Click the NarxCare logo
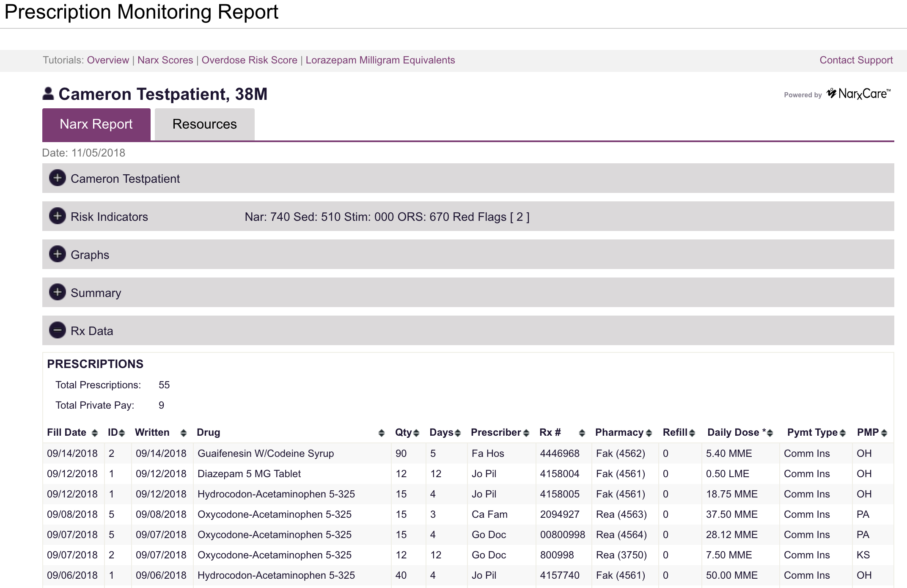This screenshot has height=588, width=907. [859, 94]
